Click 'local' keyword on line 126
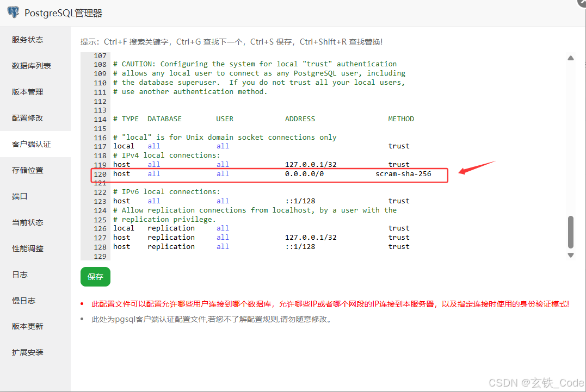This screenshot has width=586, height=392. click(124, 228)
